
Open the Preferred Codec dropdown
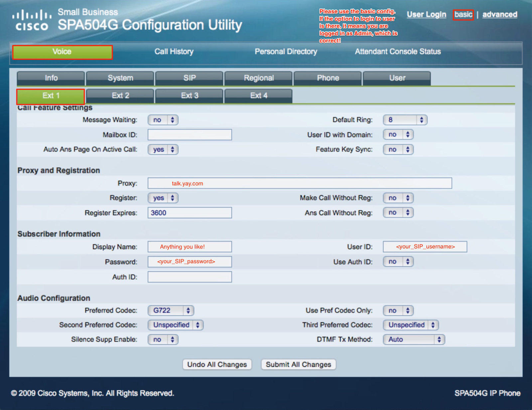pyautogui.click(x=171, y=311)
